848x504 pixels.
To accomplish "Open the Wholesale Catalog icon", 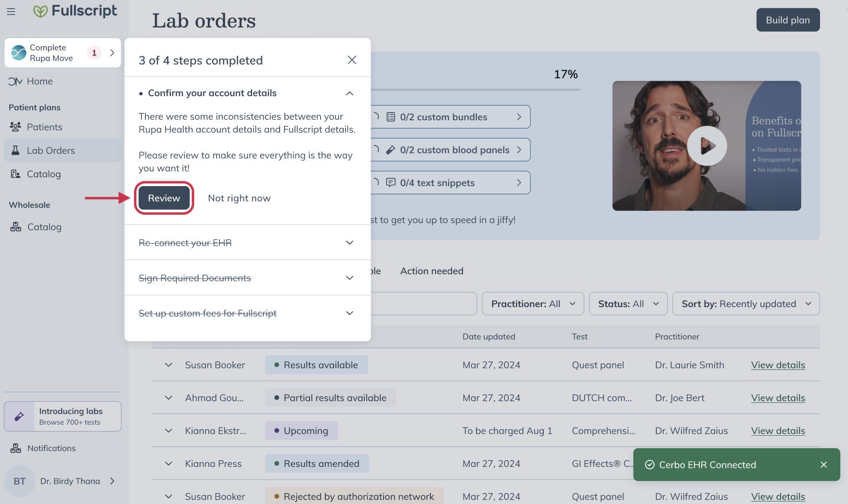I will pyautogui.click(x=15, y=227).
